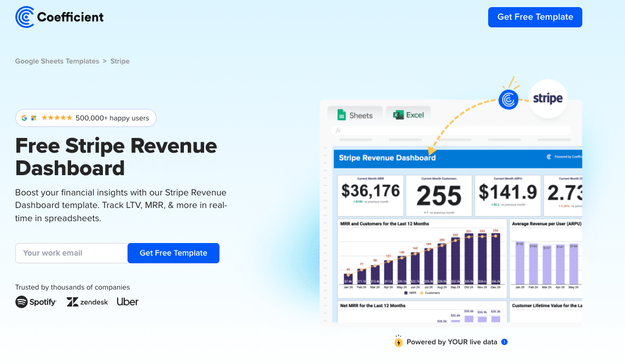
Task: Click the formula bar in the spreadsheet preview
Action: click(450, 130)
